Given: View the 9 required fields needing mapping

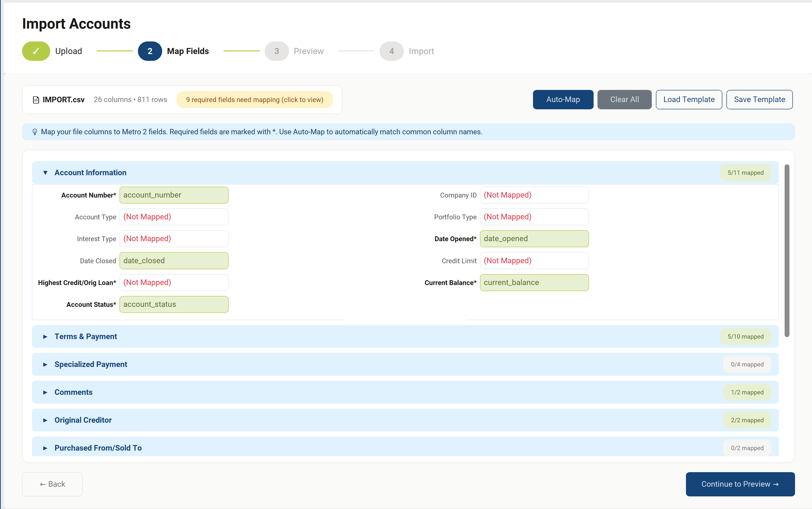Looking at the screenshot, I should click(x=255, y=100).
